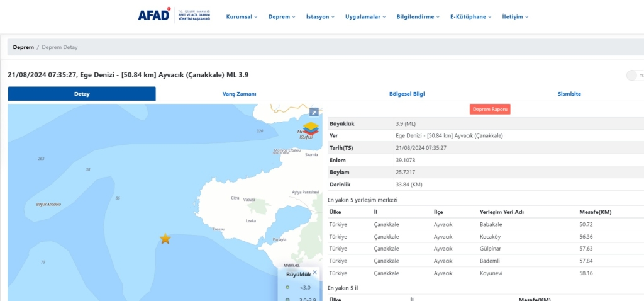The width and height of the screenshot is (644, 301).
Task: Click the Eressu label on map
Action: pos(218,229)
